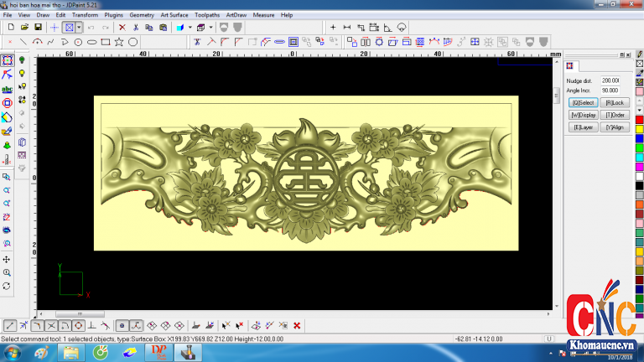Screen dimensions: 644x362
Task: Pick the Ellipse drawing tool
Action: (91, 41)
